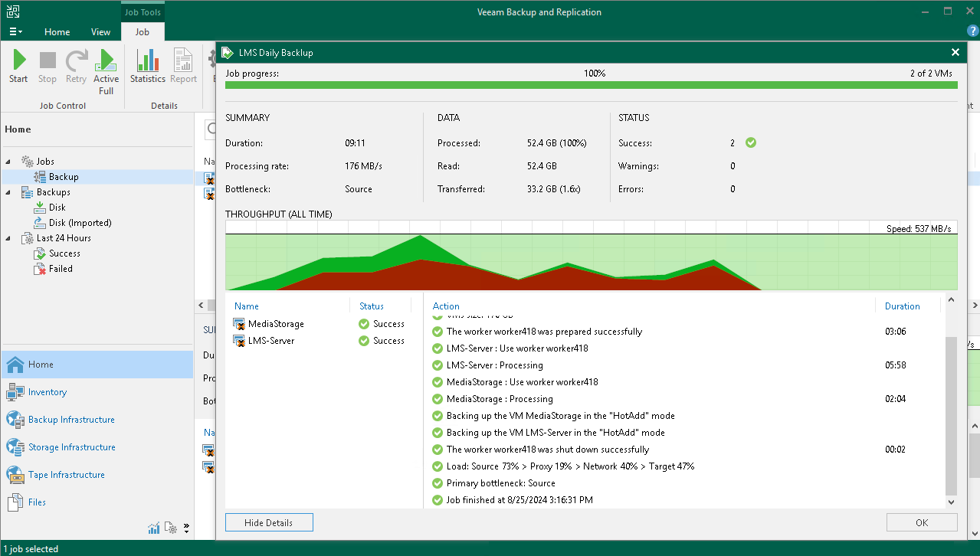Screen dimensions: 980x556
Task: Select Backups in the navigation tree
Action: click(54, 192)
